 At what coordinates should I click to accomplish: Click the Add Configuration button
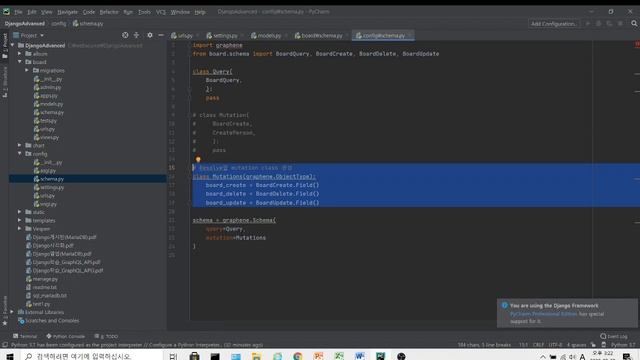553,24
